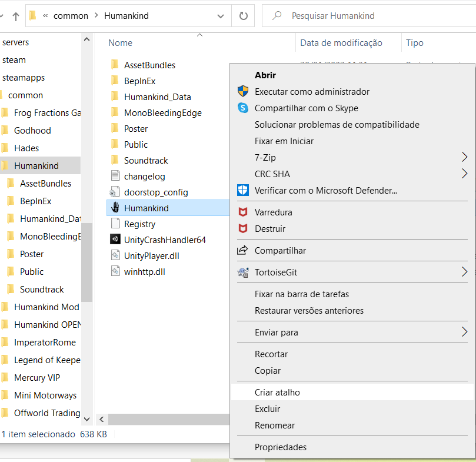
Task: Click the sidebar scroll-up arrow
Action: [86, 39]
